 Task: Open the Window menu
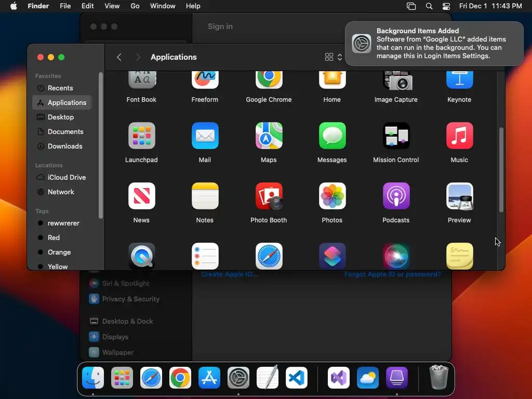click(163, 6)
